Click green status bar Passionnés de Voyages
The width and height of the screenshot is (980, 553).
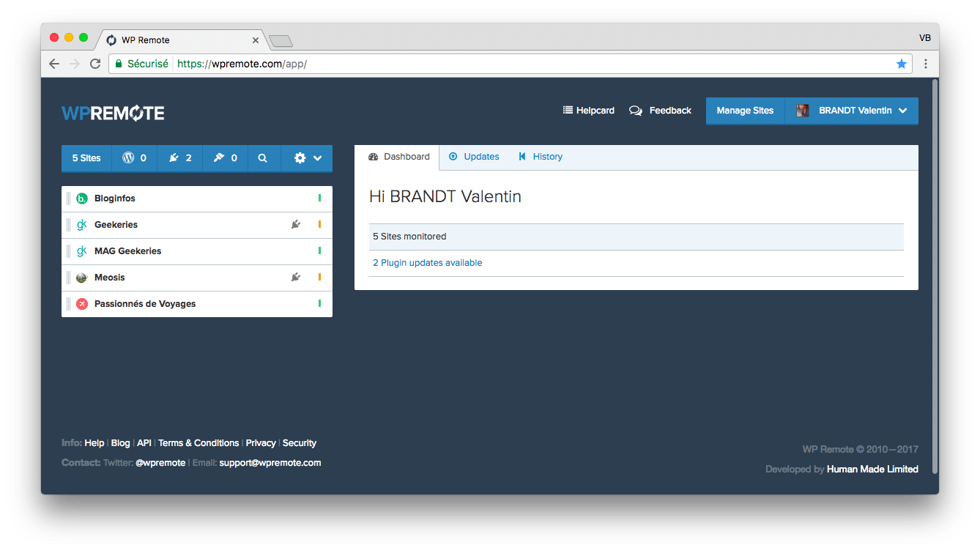click(x=319, y=304)
